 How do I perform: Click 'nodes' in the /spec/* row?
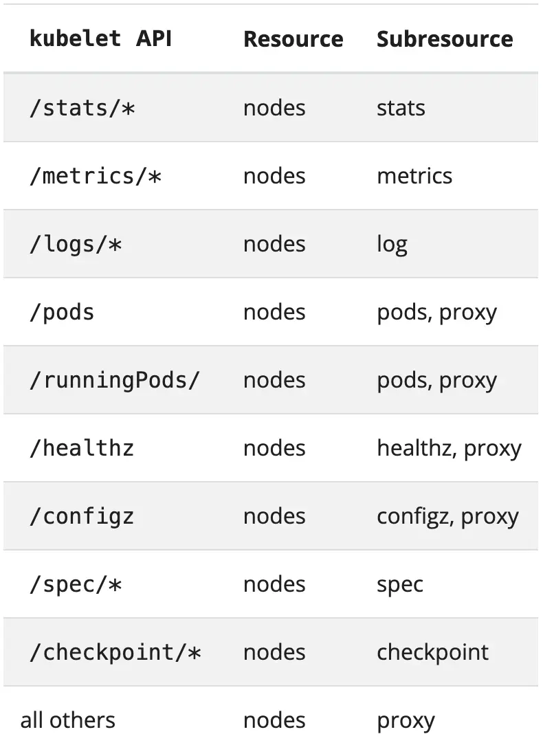[274, 584]
